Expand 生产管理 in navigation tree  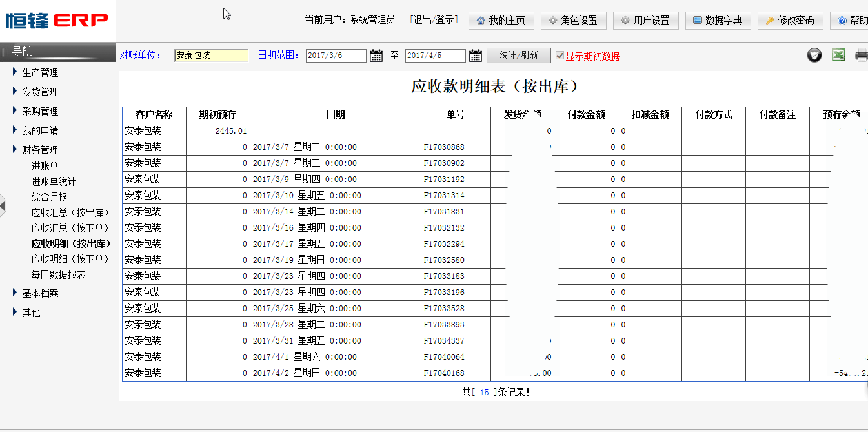(40, 72)
